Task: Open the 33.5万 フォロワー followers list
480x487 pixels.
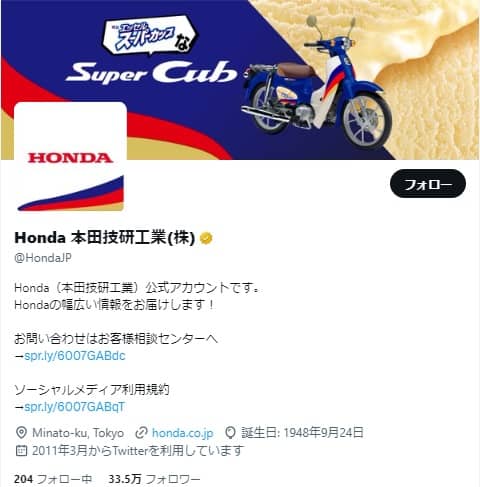Action: [x=154, y=479]
